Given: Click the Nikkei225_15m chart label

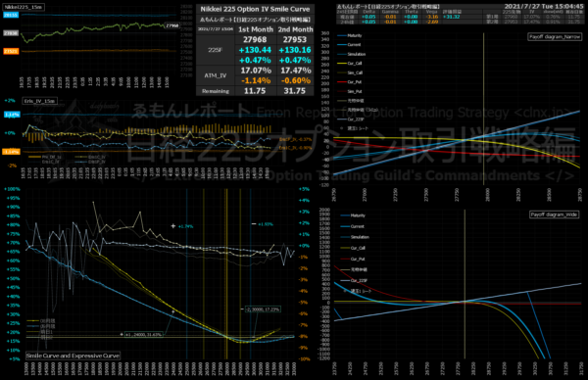Looking at the screenshot, I should (x=24, y=7).
